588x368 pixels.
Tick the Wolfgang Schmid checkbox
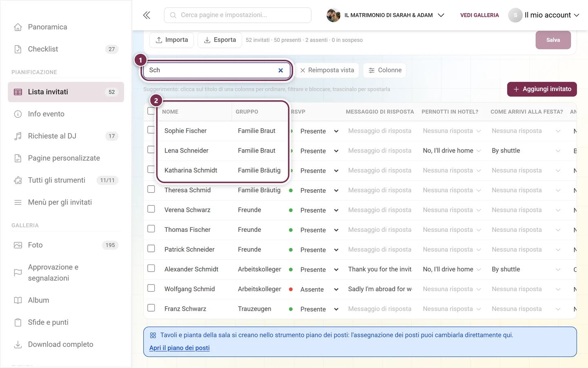(x=151, y=288)
